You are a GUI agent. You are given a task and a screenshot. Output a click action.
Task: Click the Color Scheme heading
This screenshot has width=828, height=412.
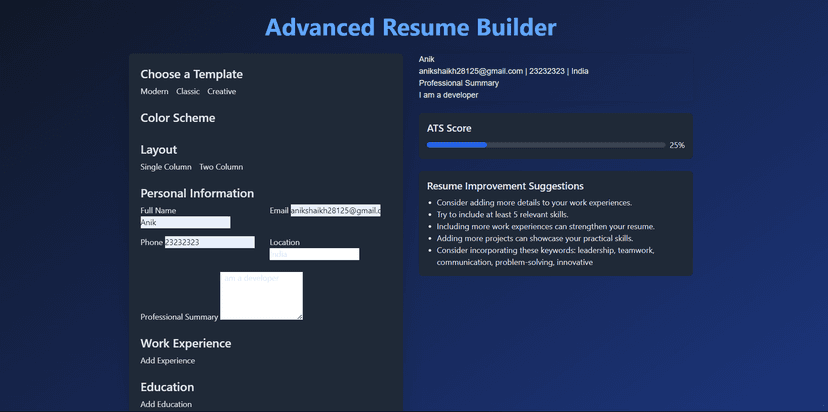click(x=177, y=118)
